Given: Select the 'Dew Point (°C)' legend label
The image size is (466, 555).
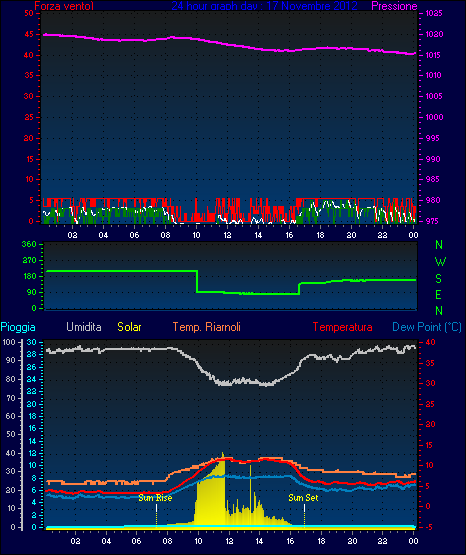Looking at the screenshot, I should click(427, 327).
